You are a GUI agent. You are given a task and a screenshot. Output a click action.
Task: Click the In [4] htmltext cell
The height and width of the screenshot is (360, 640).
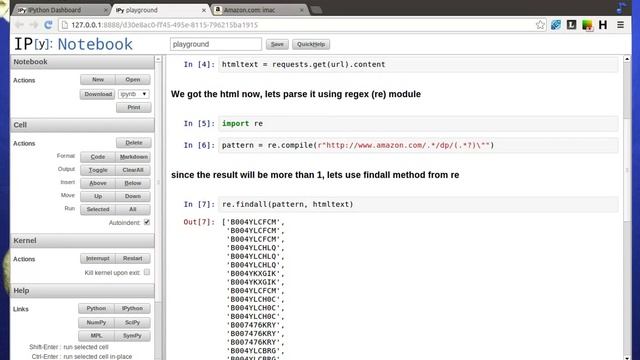418,64
